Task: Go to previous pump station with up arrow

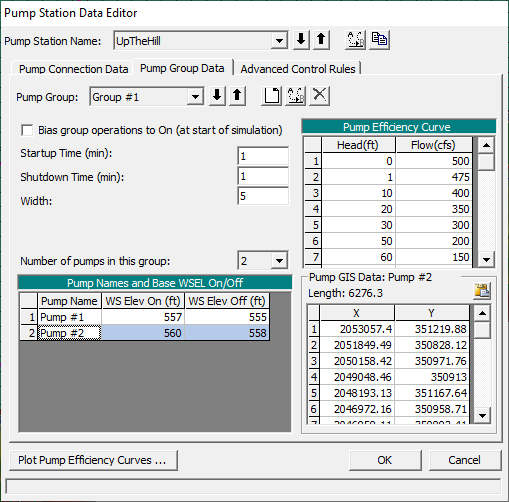Action: [321, 40]
